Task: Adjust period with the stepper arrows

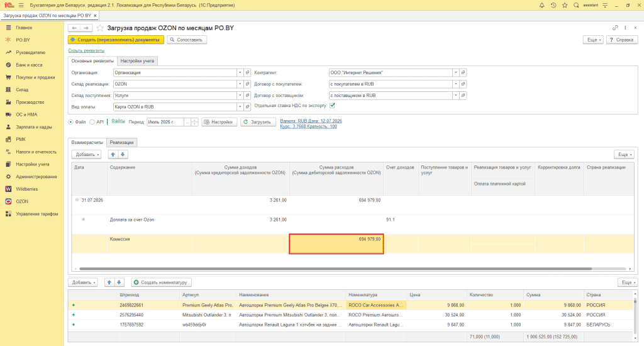Action: [195, 122]
